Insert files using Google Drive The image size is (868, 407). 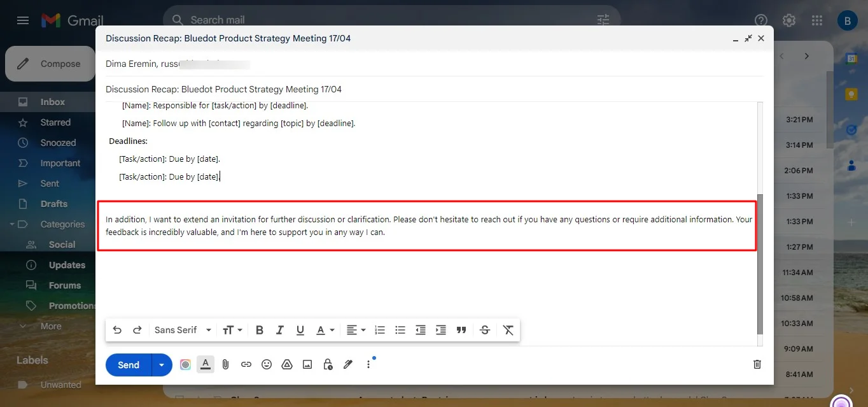coord(287,364)
